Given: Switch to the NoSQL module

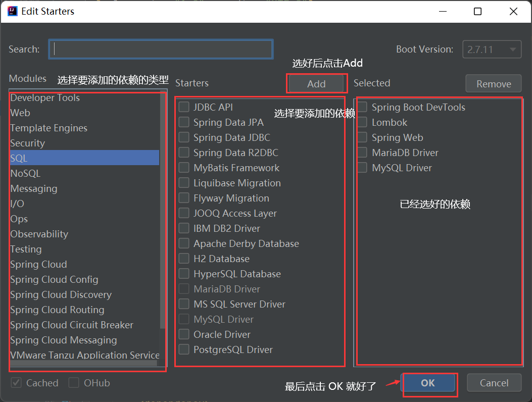Looking at the screenshot, I should point(84,173).
